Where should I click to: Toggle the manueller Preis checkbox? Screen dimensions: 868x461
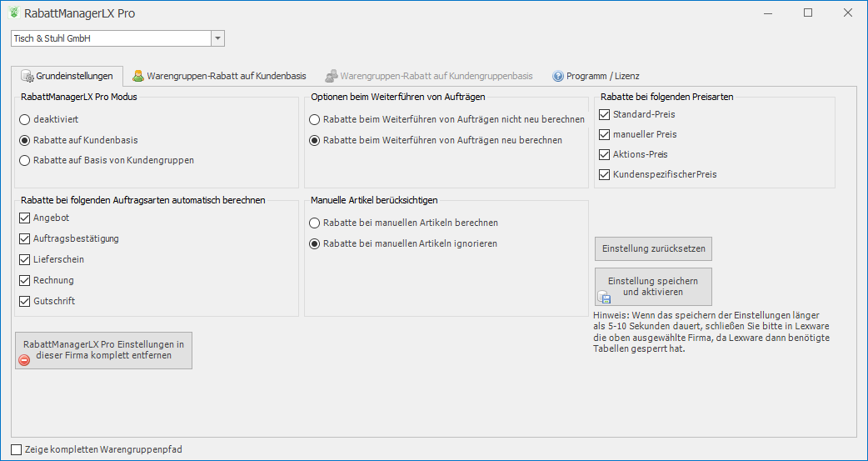[x=604, y=135]
